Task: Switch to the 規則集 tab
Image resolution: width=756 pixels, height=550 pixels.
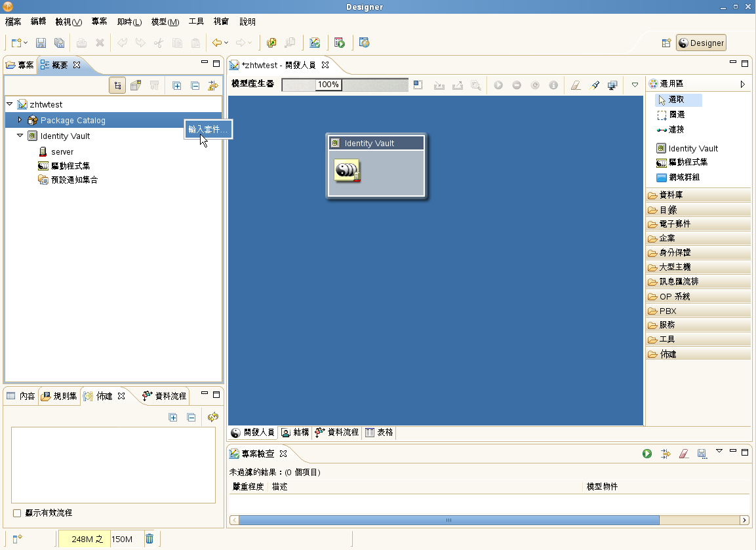Action: pyautogui.click(x=59, y=396)
